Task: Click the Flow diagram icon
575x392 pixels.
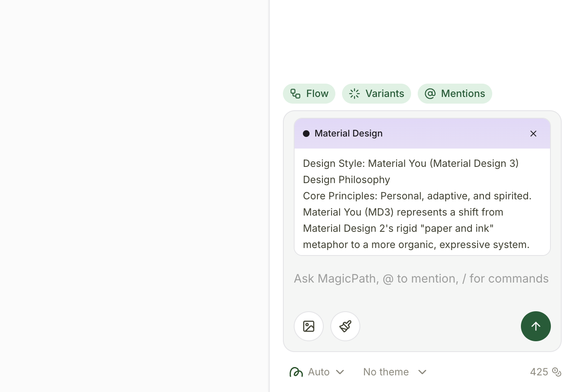Action: (295, 94)
